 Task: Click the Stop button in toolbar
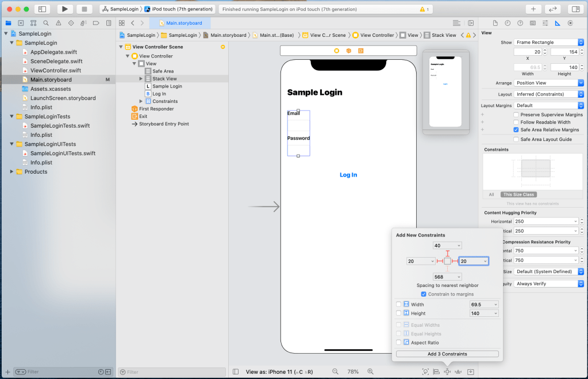point(84,9)
